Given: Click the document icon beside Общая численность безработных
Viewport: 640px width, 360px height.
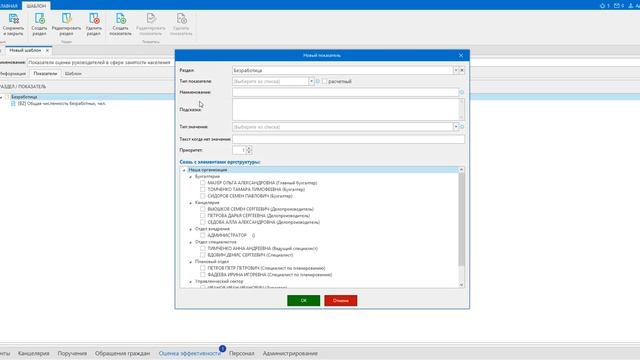Looking at the screenshot, I should coord(13,104).
